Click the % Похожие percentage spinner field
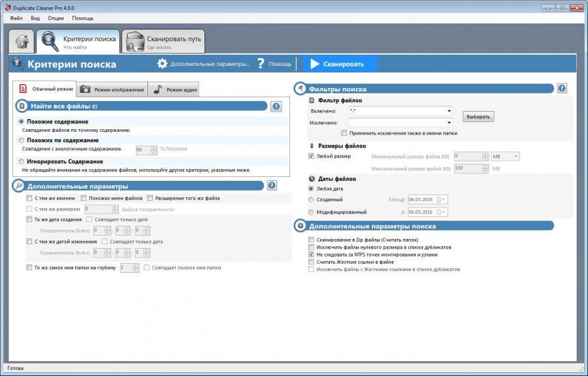Image resolution: width=588 pixels, height=376 pixels. click(x=142, y=150)
